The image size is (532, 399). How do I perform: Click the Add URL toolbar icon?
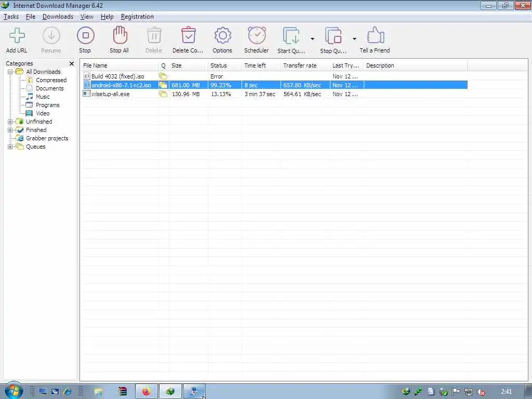[x=17, y=36]
